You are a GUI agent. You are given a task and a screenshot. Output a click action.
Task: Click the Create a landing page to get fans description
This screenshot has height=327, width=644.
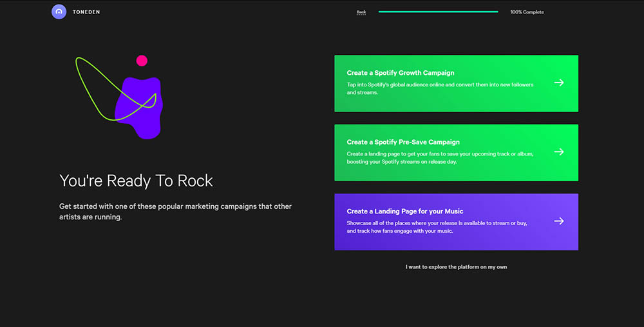pyautogui.click(x=440, y=157)
